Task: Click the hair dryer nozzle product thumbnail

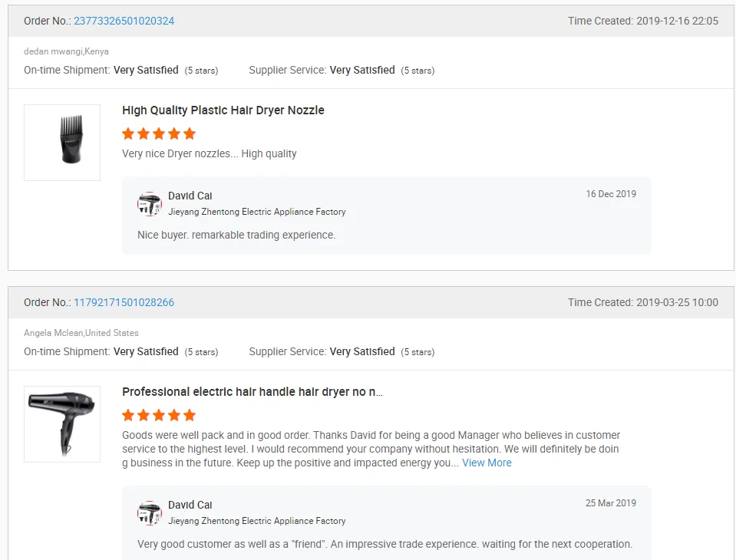Action: tap(62, 143)
